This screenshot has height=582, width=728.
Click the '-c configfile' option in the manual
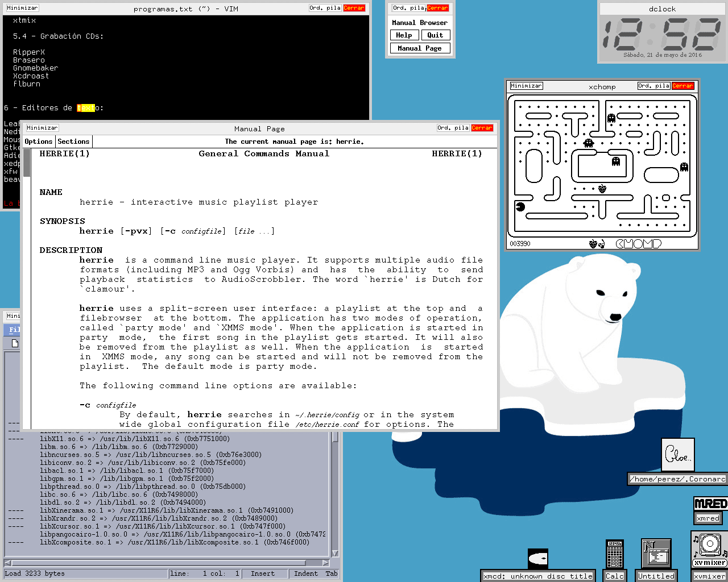(x=108, y=405)
